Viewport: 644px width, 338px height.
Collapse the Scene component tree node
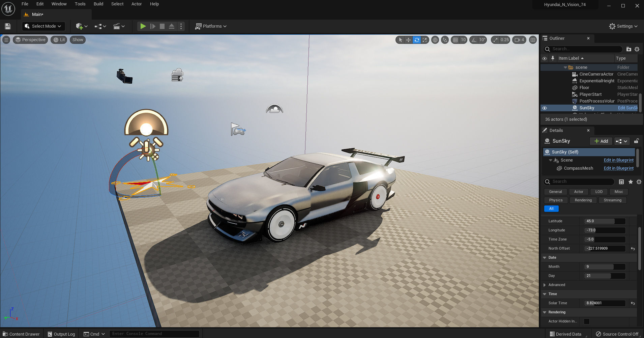551,160
